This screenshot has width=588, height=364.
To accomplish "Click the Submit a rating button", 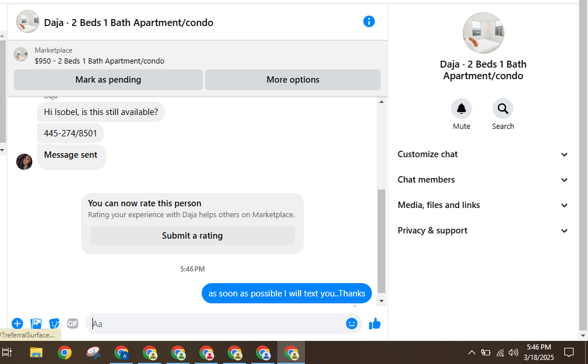I will [x=192, y=236].
